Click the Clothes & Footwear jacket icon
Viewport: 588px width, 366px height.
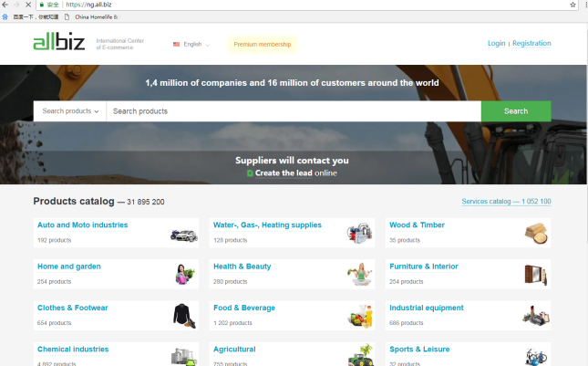184,315
